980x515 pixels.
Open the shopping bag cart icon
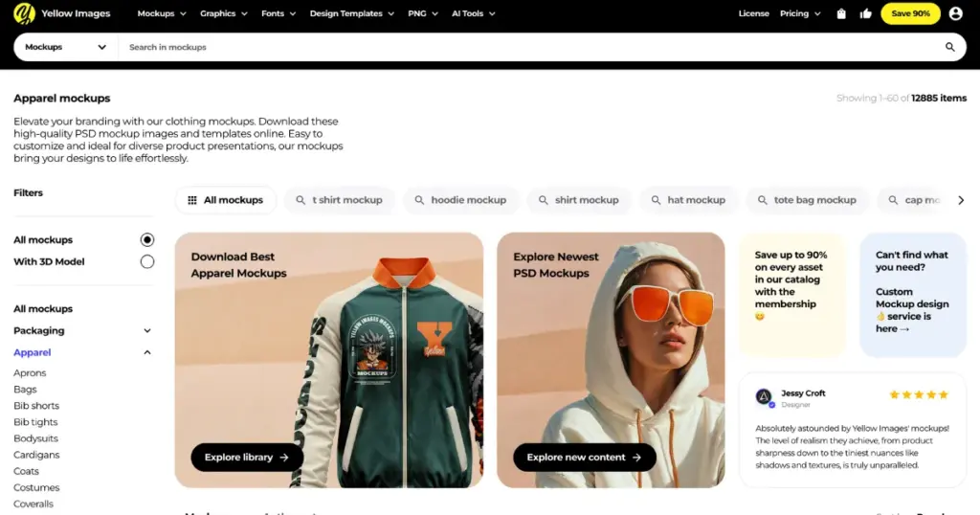tap(841, 13)
